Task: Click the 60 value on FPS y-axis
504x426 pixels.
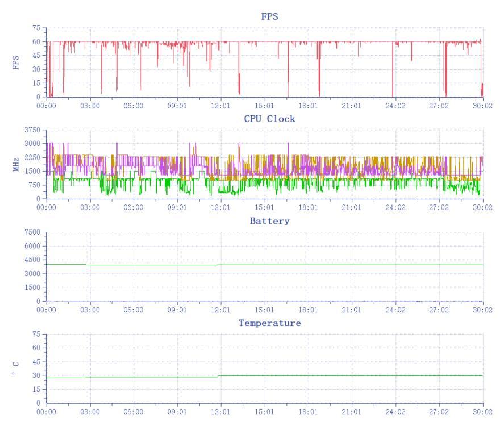Action: [37, 41]
